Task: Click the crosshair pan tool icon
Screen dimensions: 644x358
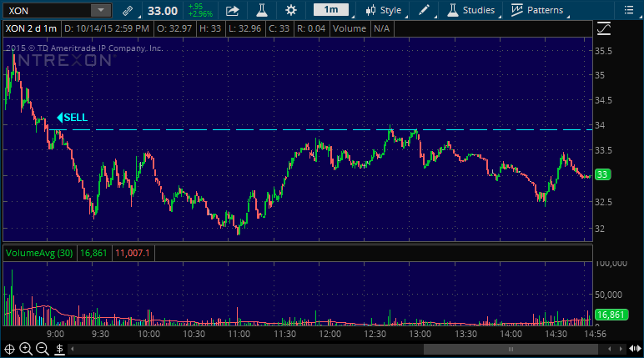Action: pyautogui.click(x=9, y=350)
